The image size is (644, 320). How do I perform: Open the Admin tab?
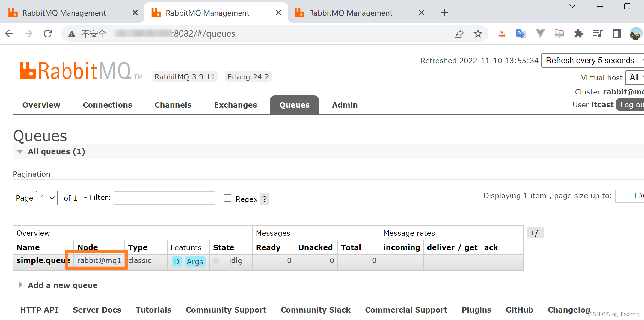345,105
